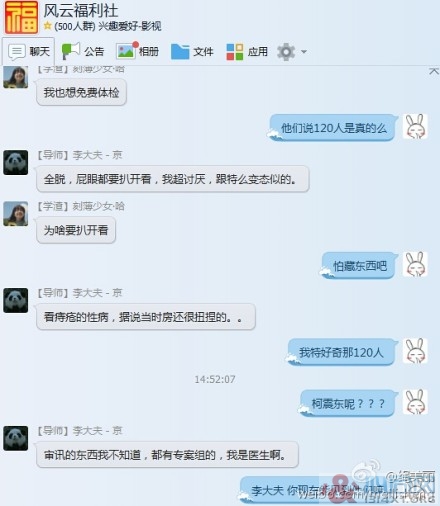Click the settings gear icon
Image resolution: width=440 pixels, height=506 pixels.
point(286,52)
